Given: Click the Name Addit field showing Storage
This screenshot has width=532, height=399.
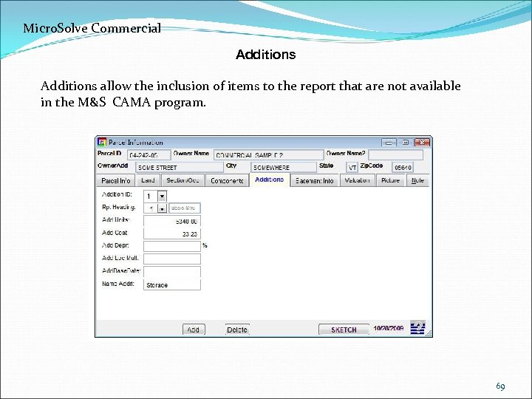Looking at the screenshot, I should point(172,284).
